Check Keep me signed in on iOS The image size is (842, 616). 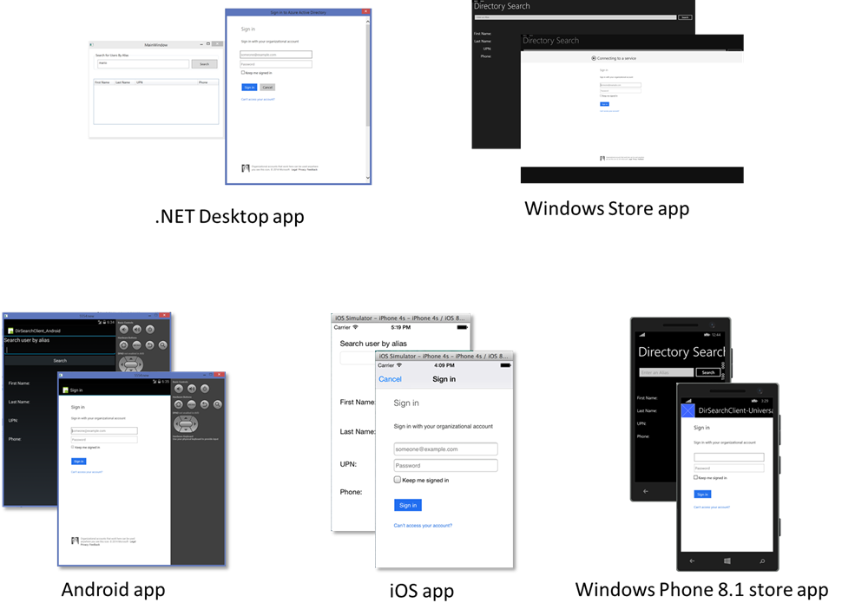click(x=398, y=480)
